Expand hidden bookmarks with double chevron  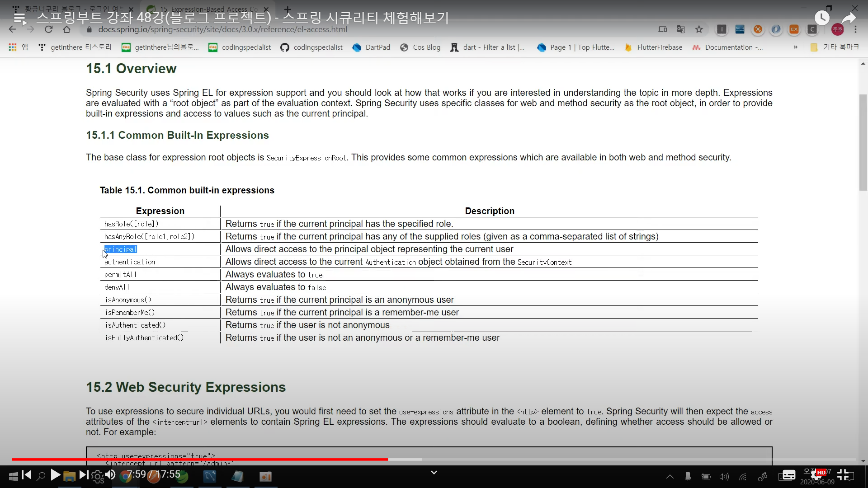click(795, 47)
